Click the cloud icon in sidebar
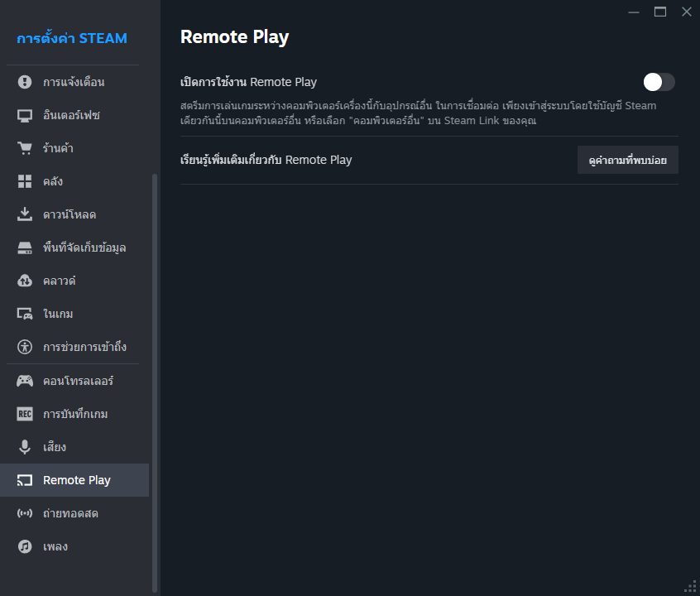 pyautogui.click(x=25, y=281)
